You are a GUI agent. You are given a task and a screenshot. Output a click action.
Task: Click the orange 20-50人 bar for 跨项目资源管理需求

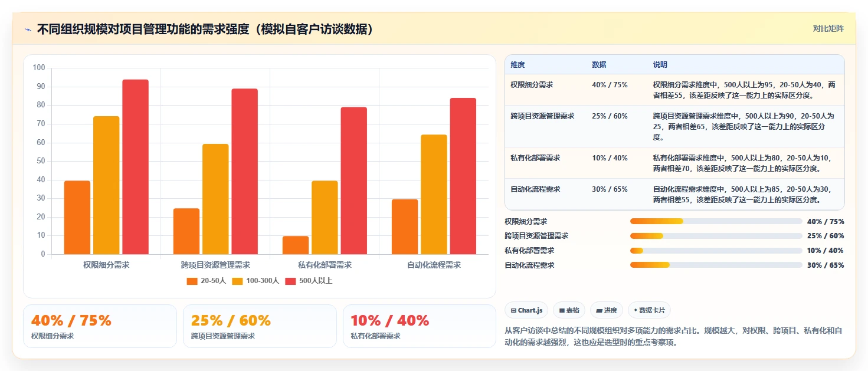(186, 231)
